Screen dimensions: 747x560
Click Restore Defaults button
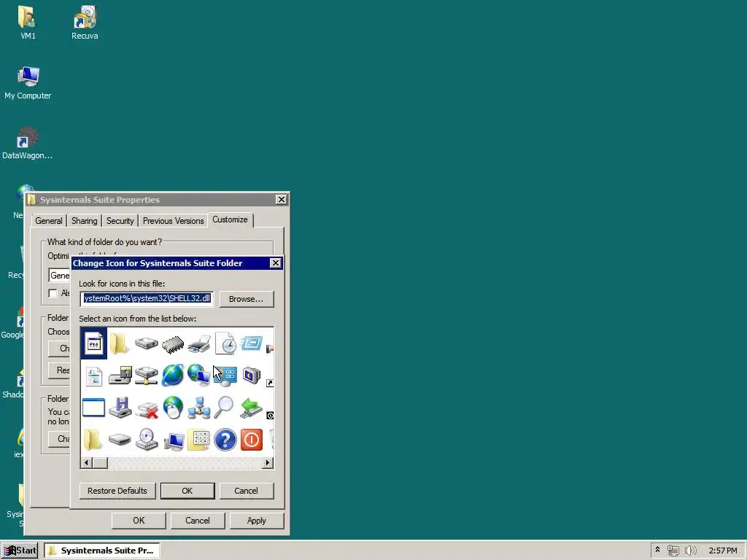(117, 491)
